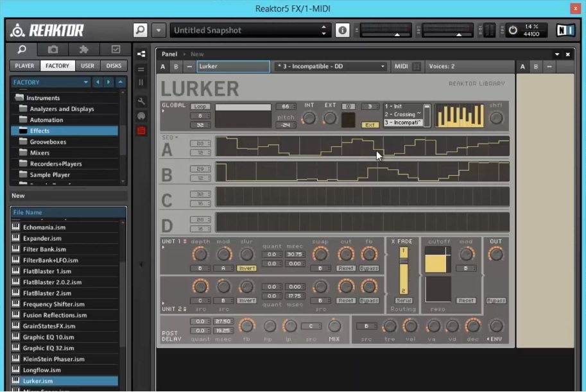Image resolution: width=586 pixels, height=392 pixels.
Task: Adjust the X FADE vertical slider
Action: pyautogui.click(x=404, y=271)
